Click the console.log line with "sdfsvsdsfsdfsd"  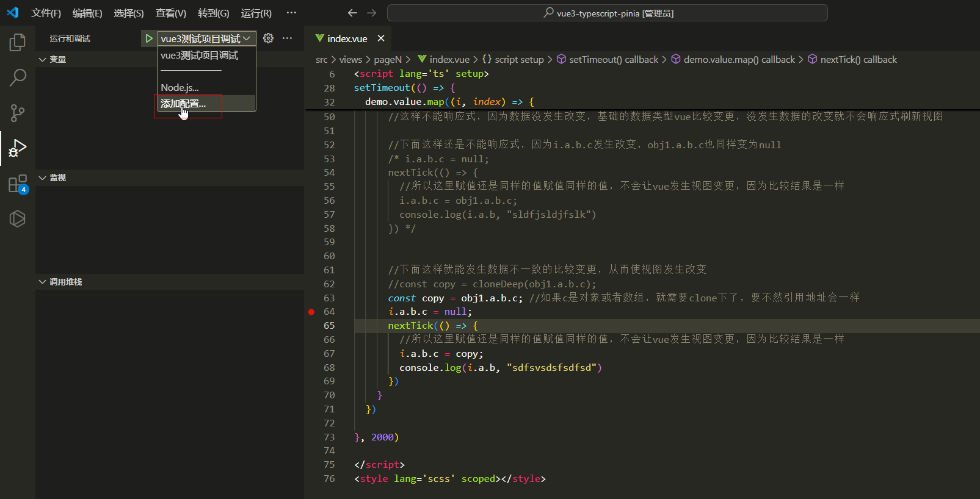coord(501,368)
